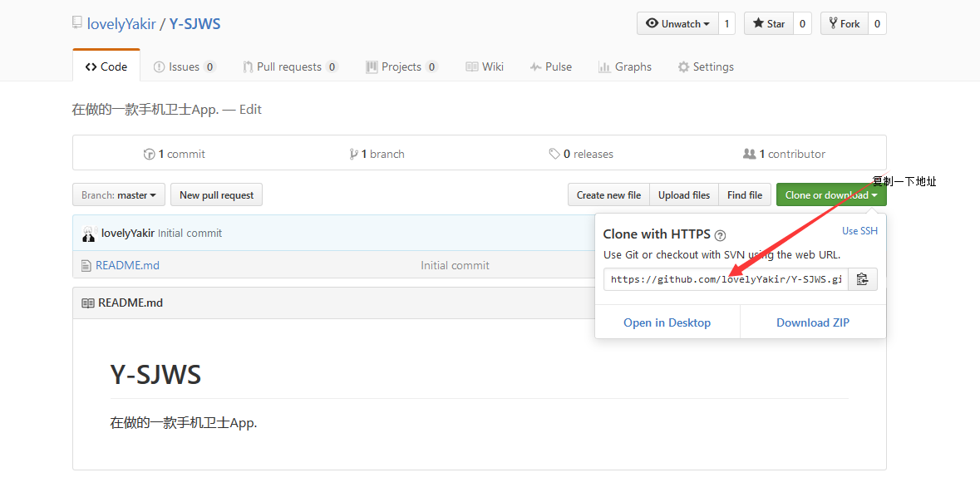Click Edit next to repository description
980x502 pixels.
point(250,110)
